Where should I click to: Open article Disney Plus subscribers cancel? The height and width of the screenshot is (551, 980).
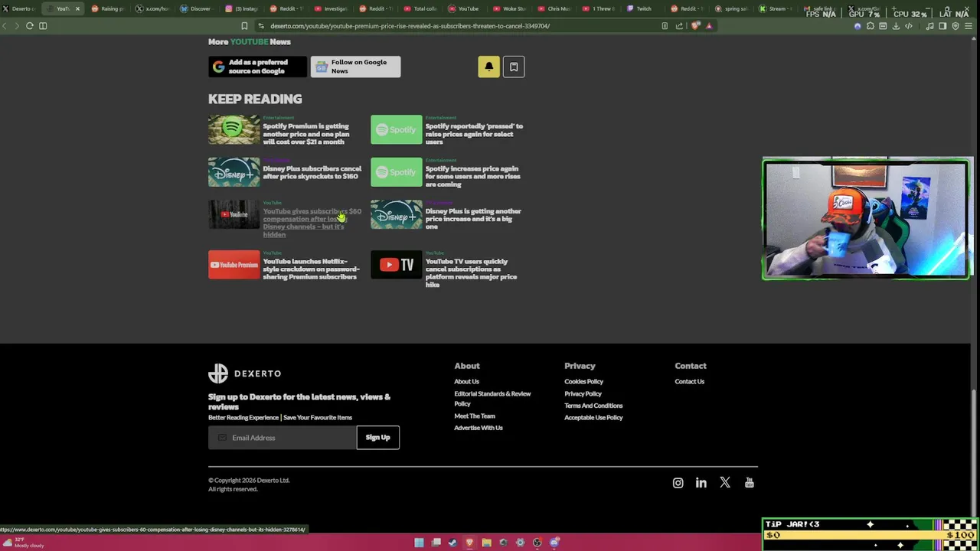tap(312, 172)
